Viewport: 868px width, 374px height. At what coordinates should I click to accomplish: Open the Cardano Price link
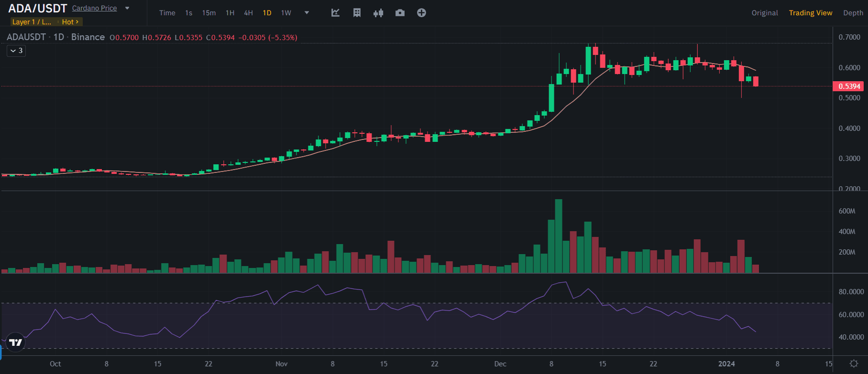[94, 8]
